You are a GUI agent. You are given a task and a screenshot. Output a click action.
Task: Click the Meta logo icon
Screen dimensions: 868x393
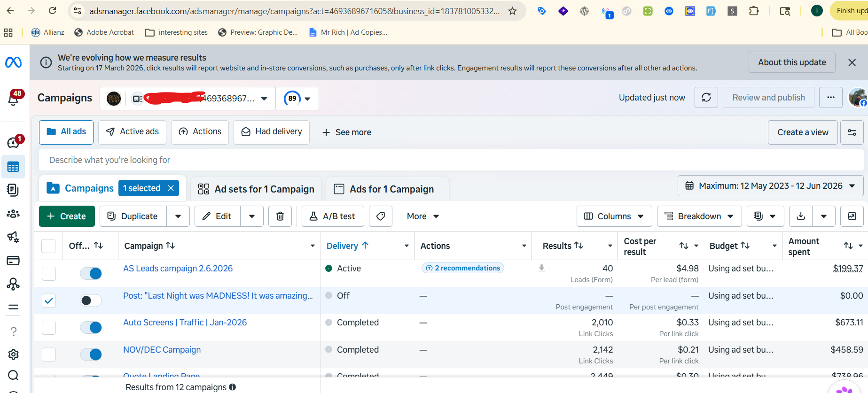13,62
